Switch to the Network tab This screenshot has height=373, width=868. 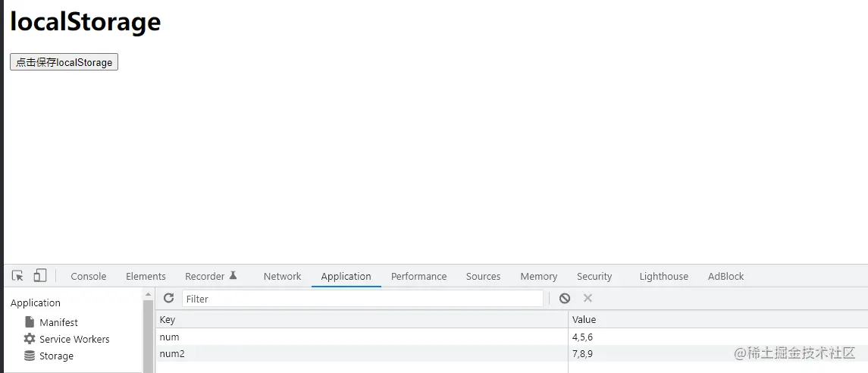click(x=282, y=276)
